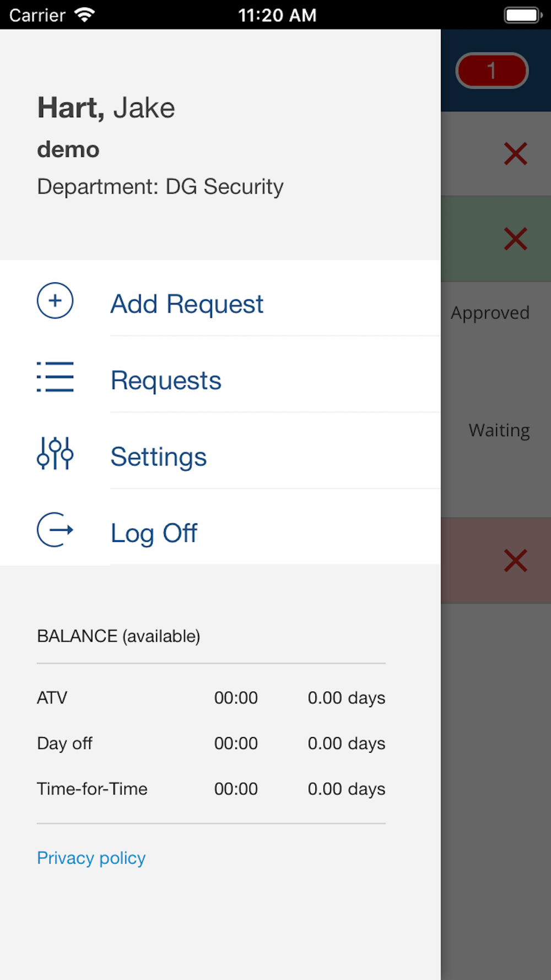Open the Requests menu label
The image size is (551, 980).
pos(166,380)
